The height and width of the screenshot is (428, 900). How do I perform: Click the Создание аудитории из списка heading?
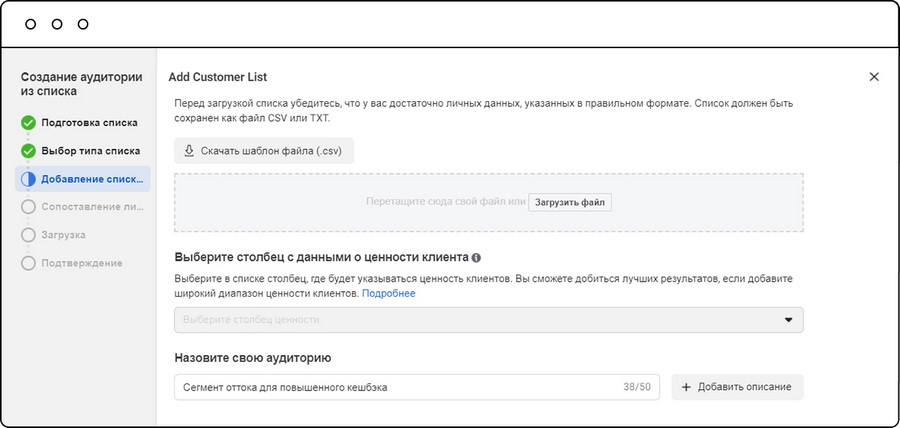82,84
